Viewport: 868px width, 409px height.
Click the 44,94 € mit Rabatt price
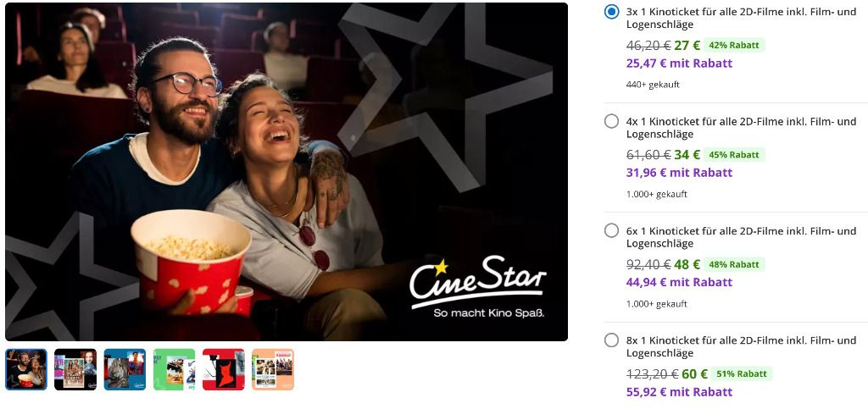click(x=679, y=282)
